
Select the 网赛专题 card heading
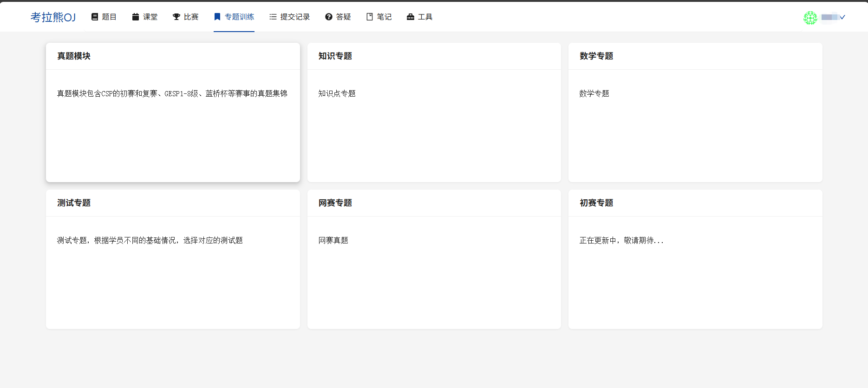[335, 203]
